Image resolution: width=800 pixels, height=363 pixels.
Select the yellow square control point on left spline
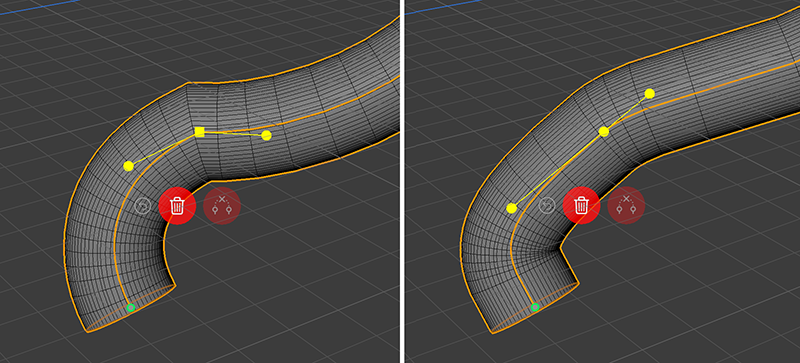pos(199,132)
